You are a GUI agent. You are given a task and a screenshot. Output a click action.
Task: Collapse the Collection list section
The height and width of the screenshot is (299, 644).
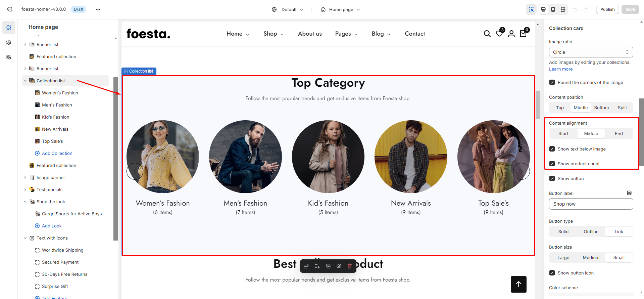[x=25, y=81]
